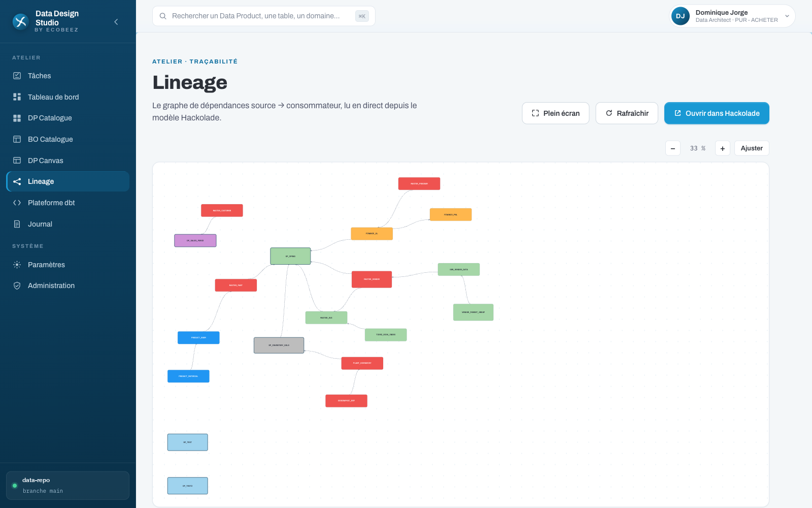Click the DP Canvas layout icon

17,161
